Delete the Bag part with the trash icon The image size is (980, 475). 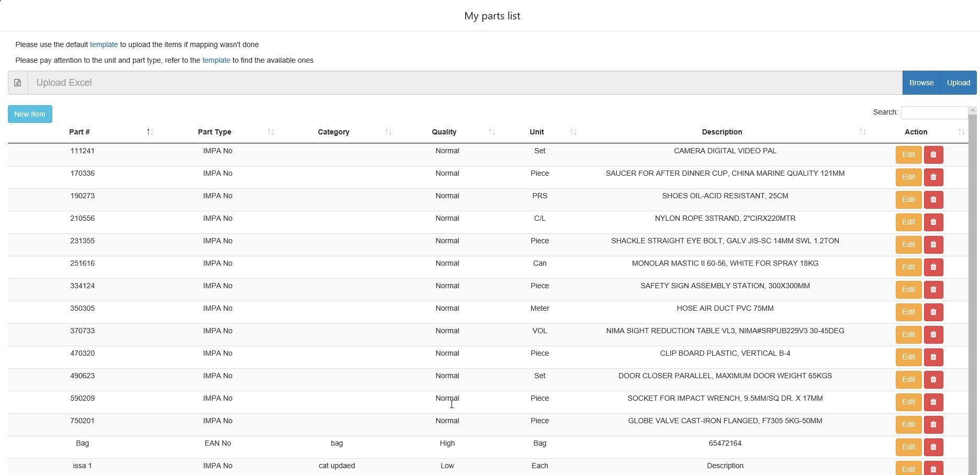[933, 447]
